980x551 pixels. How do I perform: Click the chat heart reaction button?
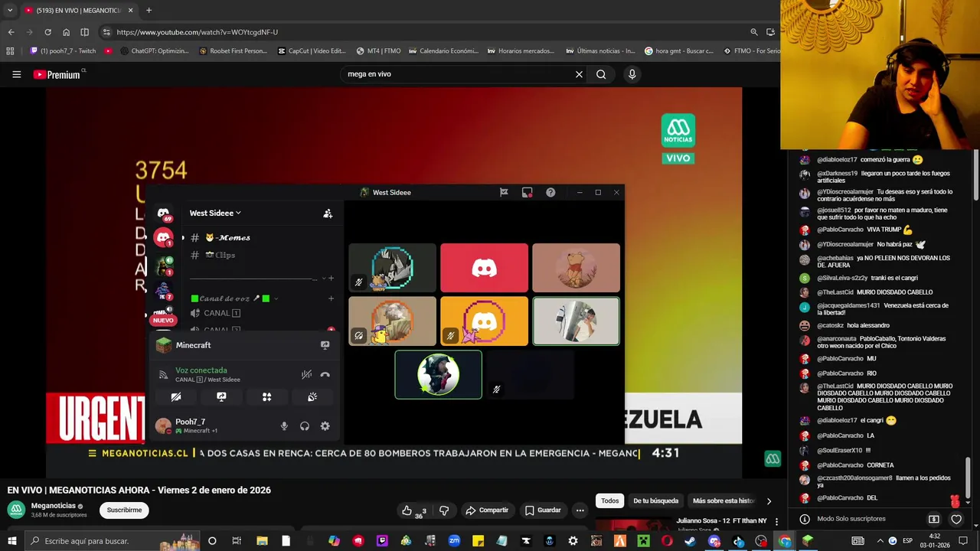click(956, 519)
